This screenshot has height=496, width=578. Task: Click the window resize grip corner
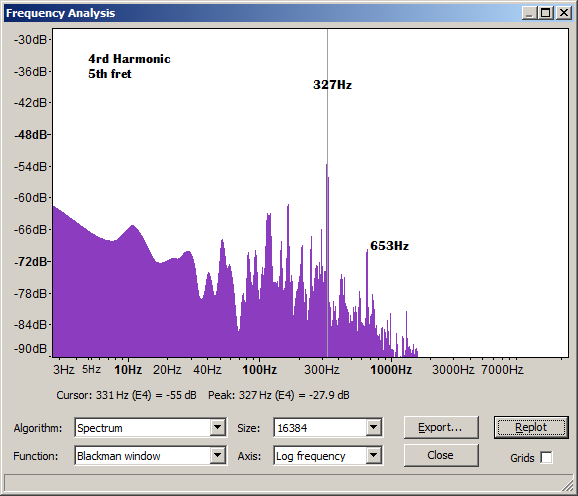568,485
